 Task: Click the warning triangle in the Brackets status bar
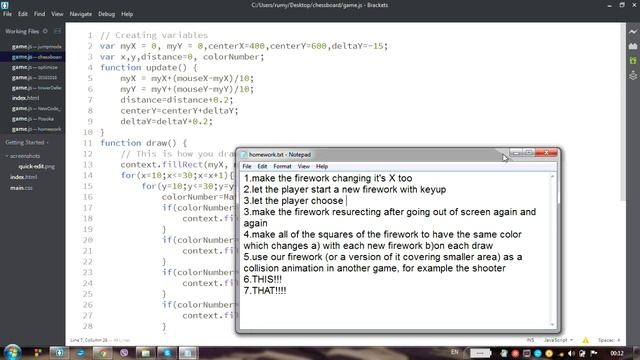pyautogui.click(x=585, y=340)
